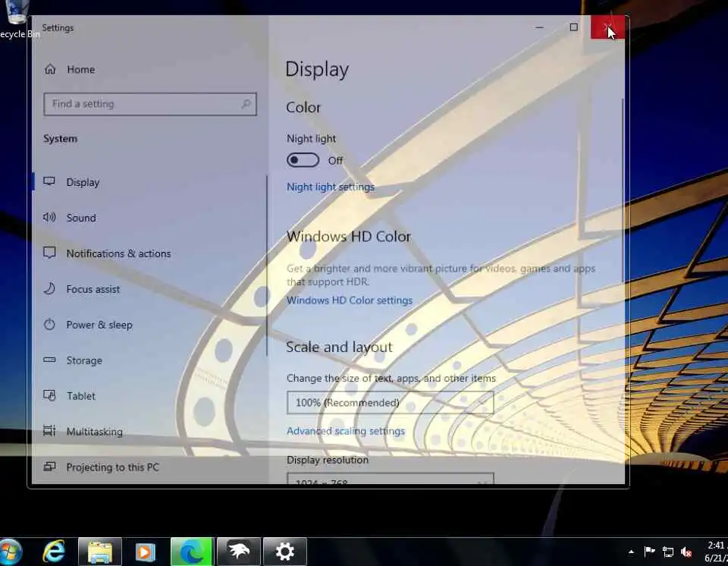Open the eagle app taskbar icon
728x566 pixels.
[x=238, y=552]
